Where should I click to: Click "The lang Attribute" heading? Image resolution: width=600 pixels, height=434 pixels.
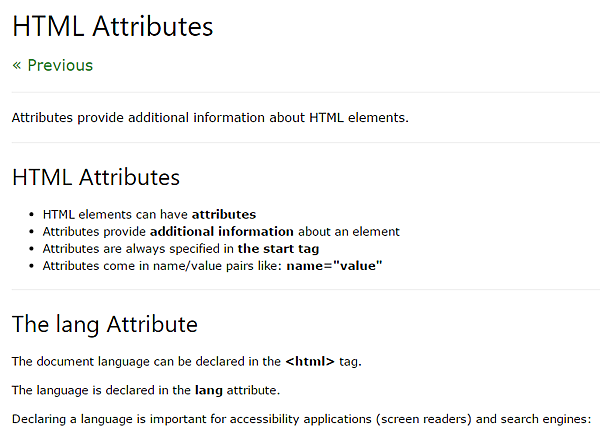tap(105, 325)
